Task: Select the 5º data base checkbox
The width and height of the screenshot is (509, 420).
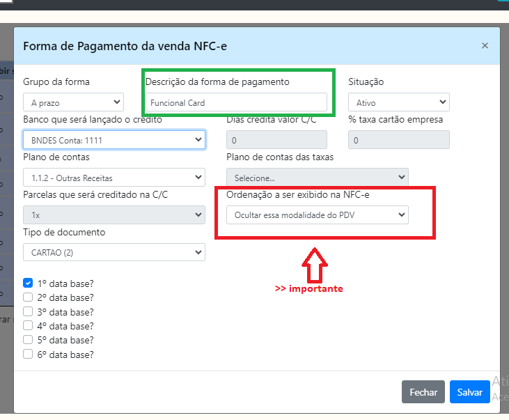Action: [x=28, y=340]
